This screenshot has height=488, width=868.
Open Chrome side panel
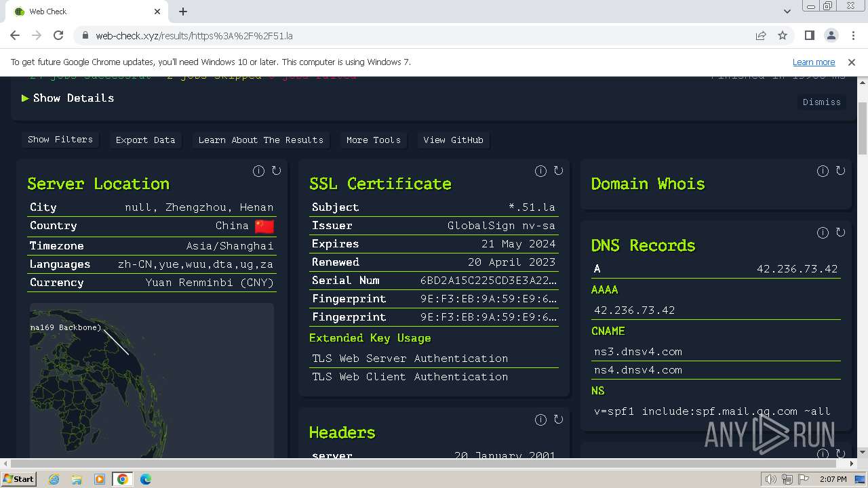(x=809, y=35)
